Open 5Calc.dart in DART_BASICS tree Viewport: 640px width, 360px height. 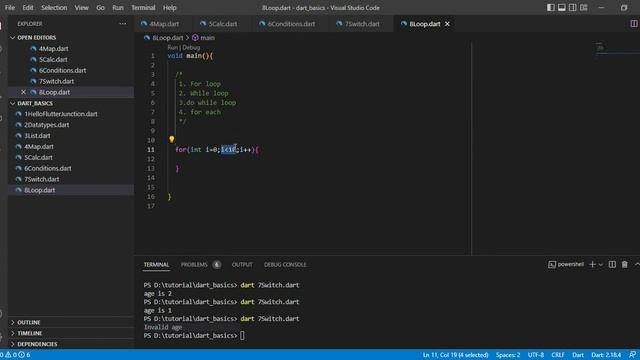pos(71,158)
